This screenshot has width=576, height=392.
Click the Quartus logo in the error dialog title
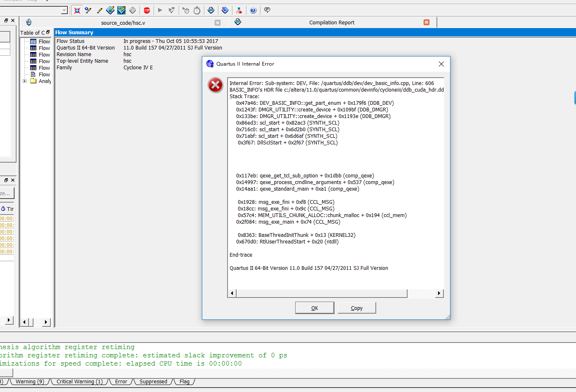tap(210, 64)
